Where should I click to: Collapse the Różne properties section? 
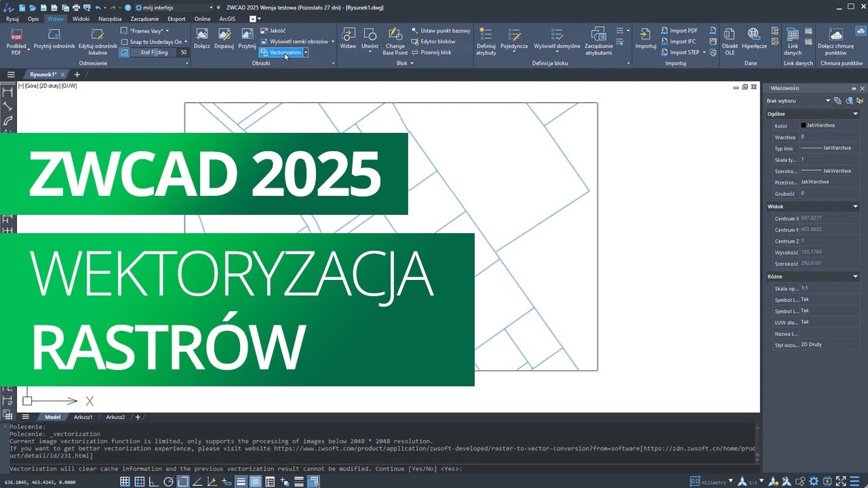(855, 277)
